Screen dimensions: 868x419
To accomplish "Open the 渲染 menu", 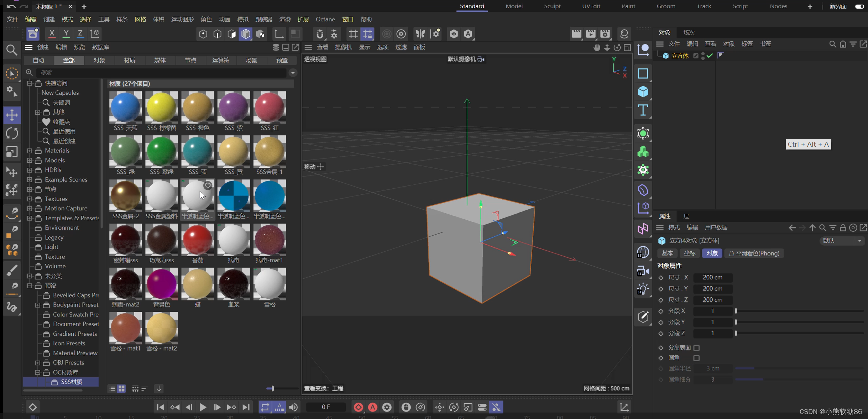I will (285, 19).
